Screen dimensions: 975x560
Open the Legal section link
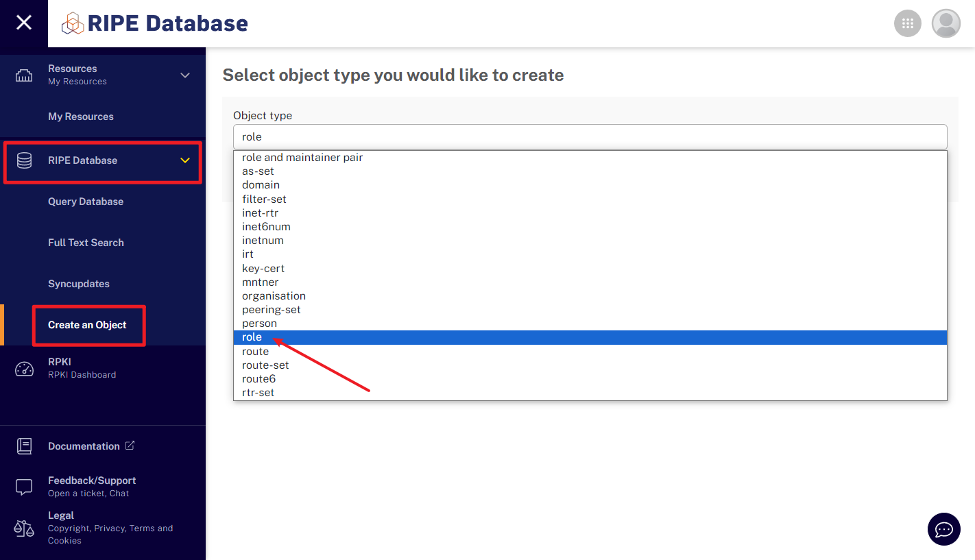(110, 528)
